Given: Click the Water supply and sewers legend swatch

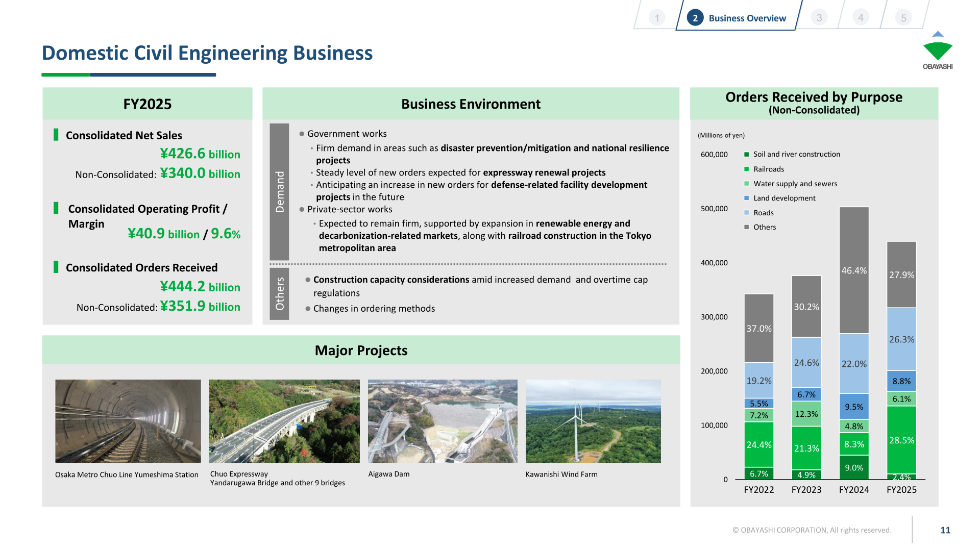Looking at the screenshot, I should coord(747,184).
